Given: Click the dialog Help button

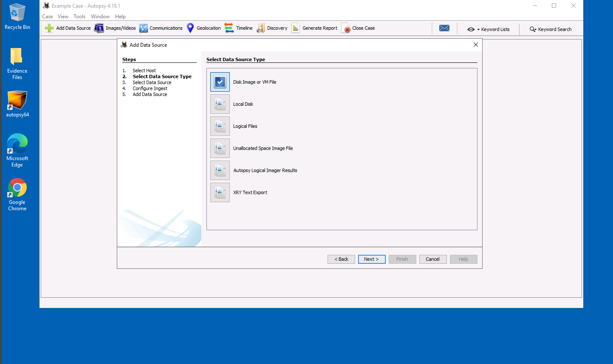Looking at the screenshot, I should pyautogui.click(x=463, y=259).
